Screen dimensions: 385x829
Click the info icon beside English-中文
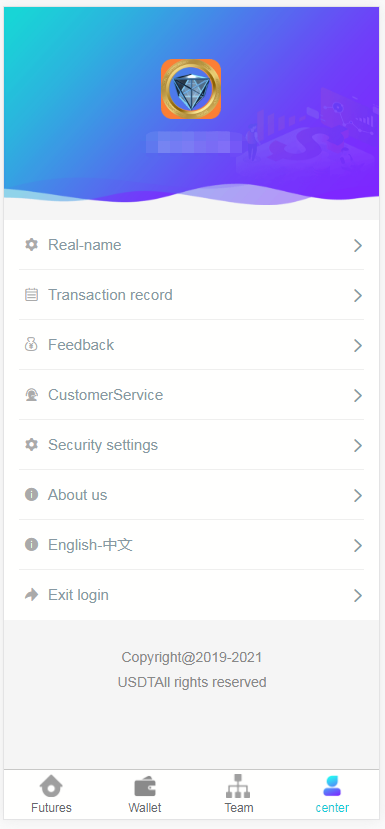pos(32,545)
